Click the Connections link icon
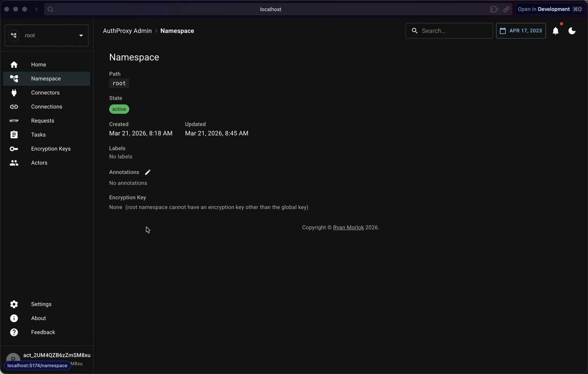 tap(14, 107)
